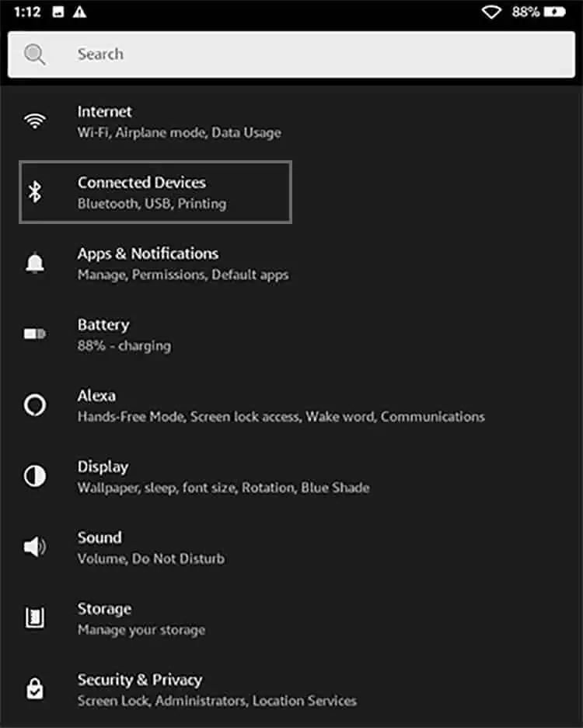Image resolution: width=583 pixels, height=728 pixels.
Task: Tap the Wi-Fi signal indicator in status bar
Action: click(491, 12)
